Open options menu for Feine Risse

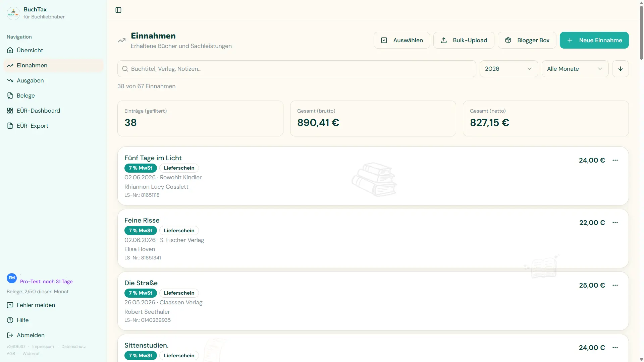[x=615, y=223]
